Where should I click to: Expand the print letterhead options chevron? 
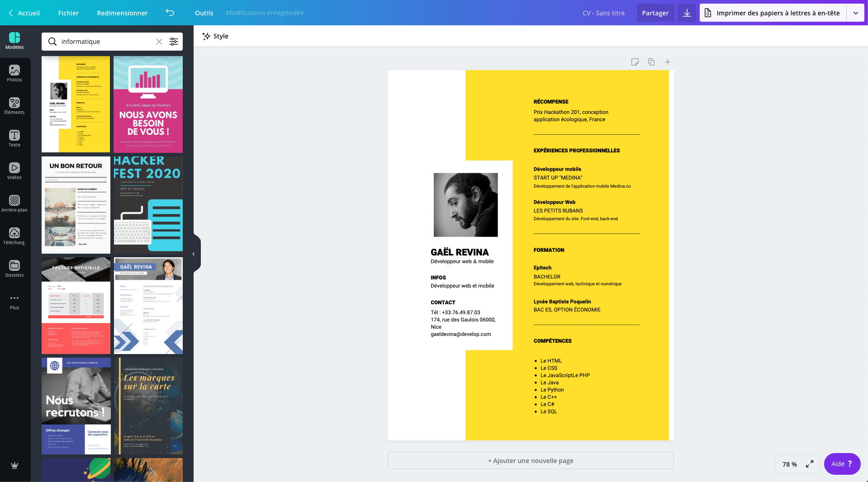pyautogui.click(x=856, y=13)
